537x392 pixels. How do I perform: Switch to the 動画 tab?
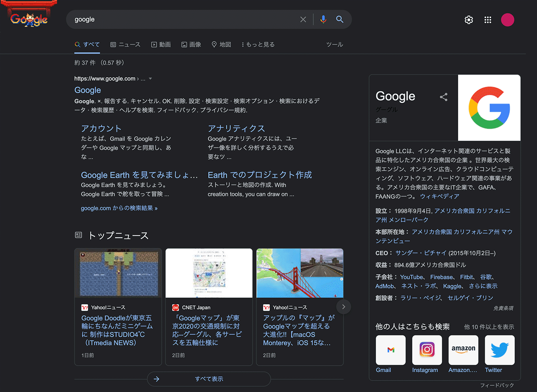pyautogui.click(x=161, y=45)
